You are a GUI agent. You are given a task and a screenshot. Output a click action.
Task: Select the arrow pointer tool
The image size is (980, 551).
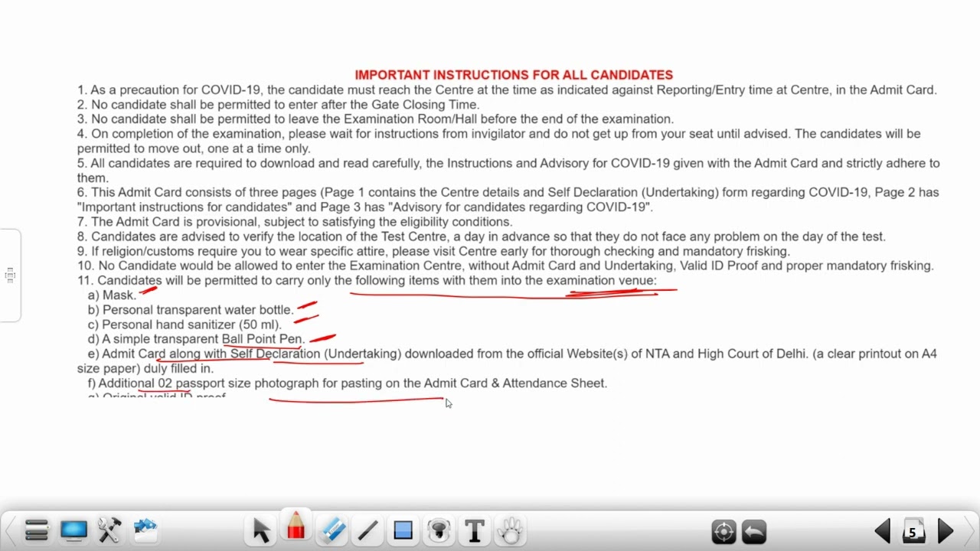pyautogui.click(x=261, y=530)
